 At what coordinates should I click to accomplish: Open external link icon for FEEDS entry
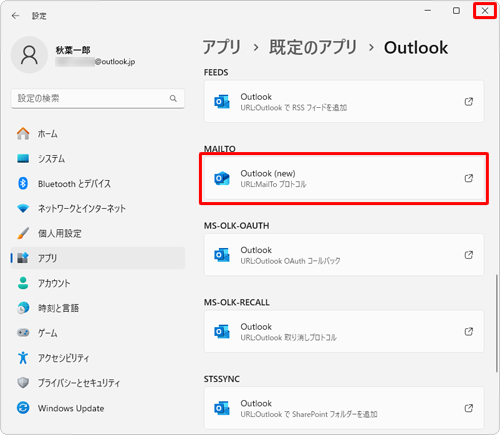[469, 102]
